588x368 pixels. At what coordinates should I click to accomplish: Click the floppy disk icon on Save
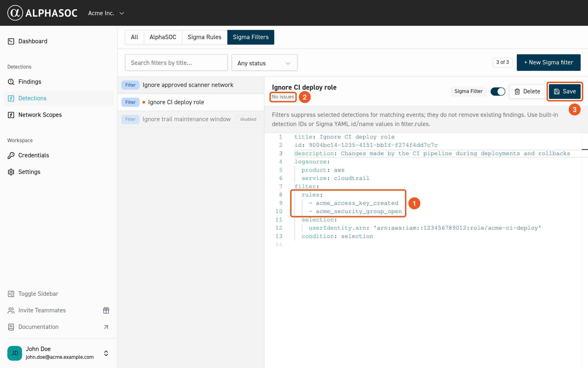[x=557, y=92]
